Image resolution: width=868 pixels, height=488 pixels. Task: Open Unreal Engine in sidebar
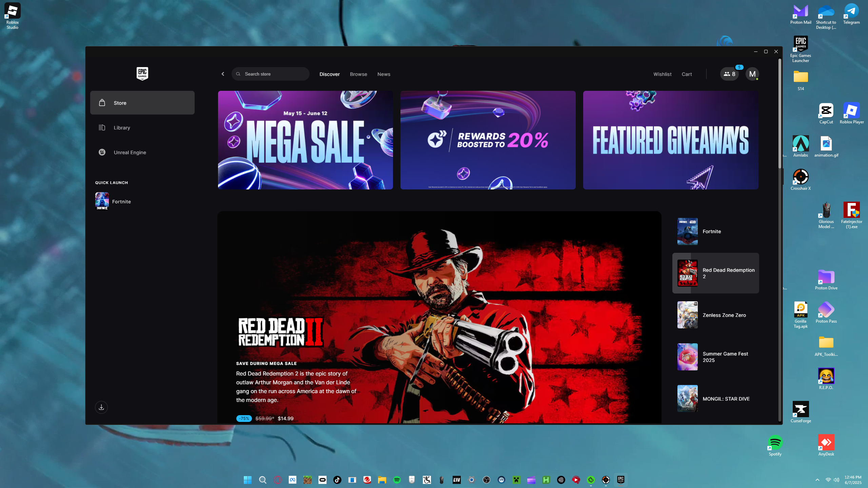click(x=130, y=152)
